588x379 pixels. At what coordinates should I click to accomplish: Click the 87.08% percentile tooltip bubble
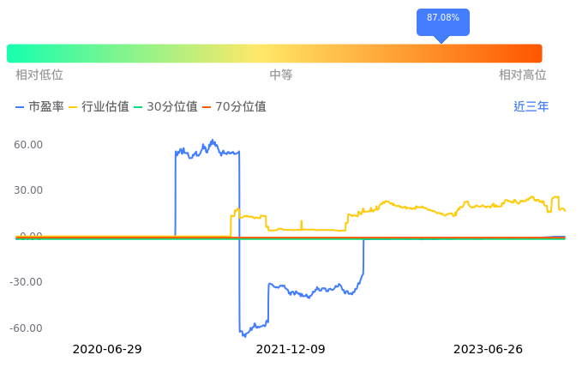coord(442,19)
